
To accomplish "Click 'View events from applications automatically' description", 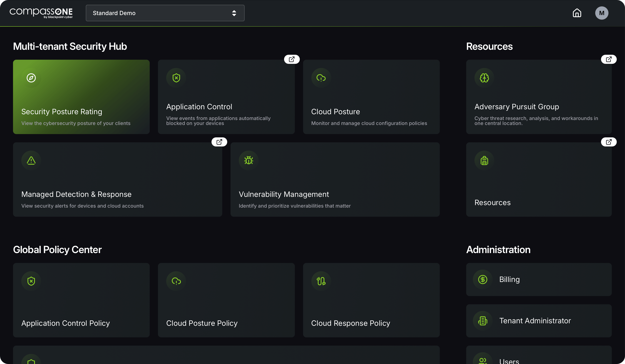I will coord(218,121).
